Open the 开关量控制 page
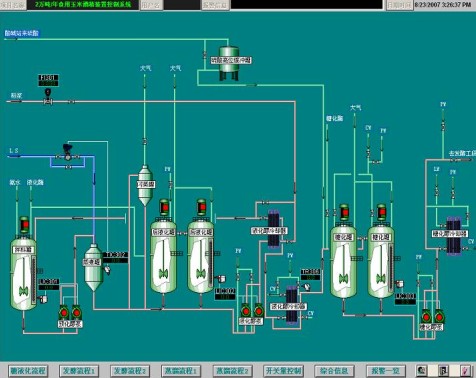 point(283,371)
